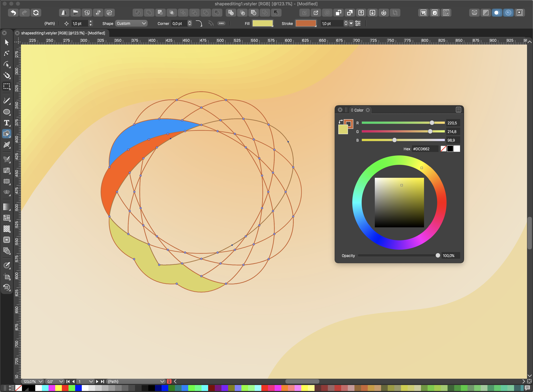The width and height of the screenshot is (533, 392).
Task: Select the Ellipse tool
Action: tap(7, 112)
